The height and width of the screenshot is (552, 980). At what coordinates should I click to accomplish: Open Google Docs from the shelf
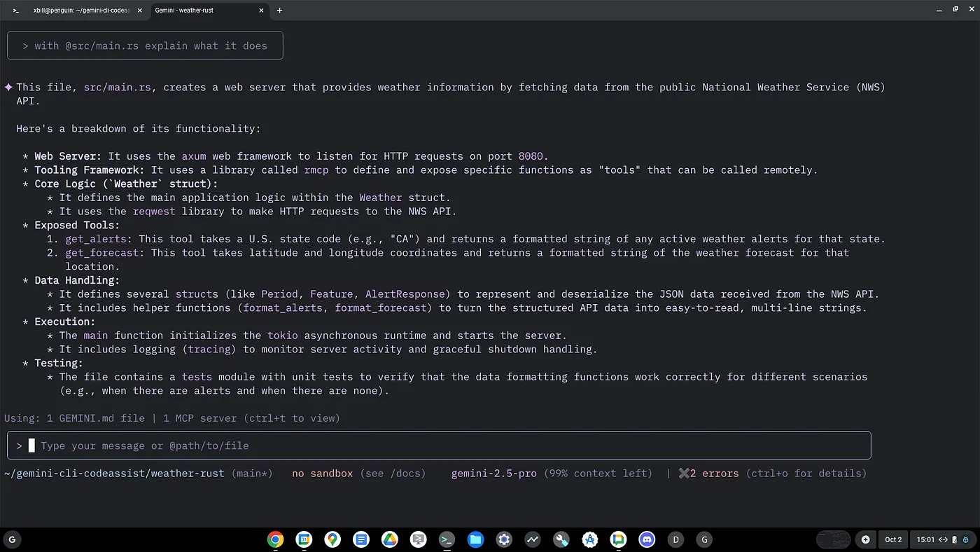pos(361,539)
